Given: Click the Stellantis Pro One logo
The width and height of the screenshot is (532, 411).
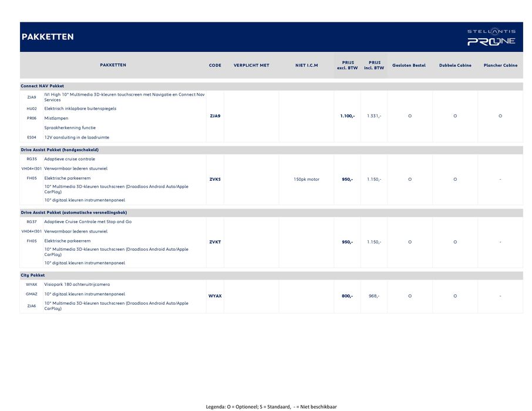Looking at the screenshot, I should coord(491,37).
